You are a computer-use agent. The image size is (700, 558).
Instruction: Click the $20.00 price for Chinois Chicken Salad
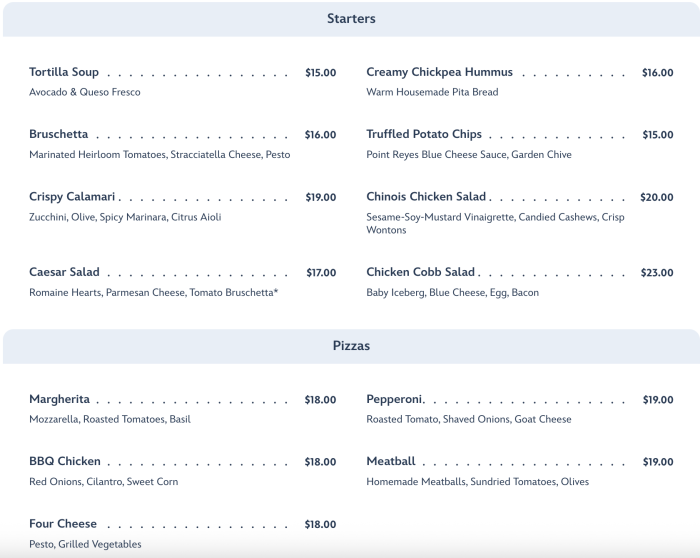tap(657, 197)
